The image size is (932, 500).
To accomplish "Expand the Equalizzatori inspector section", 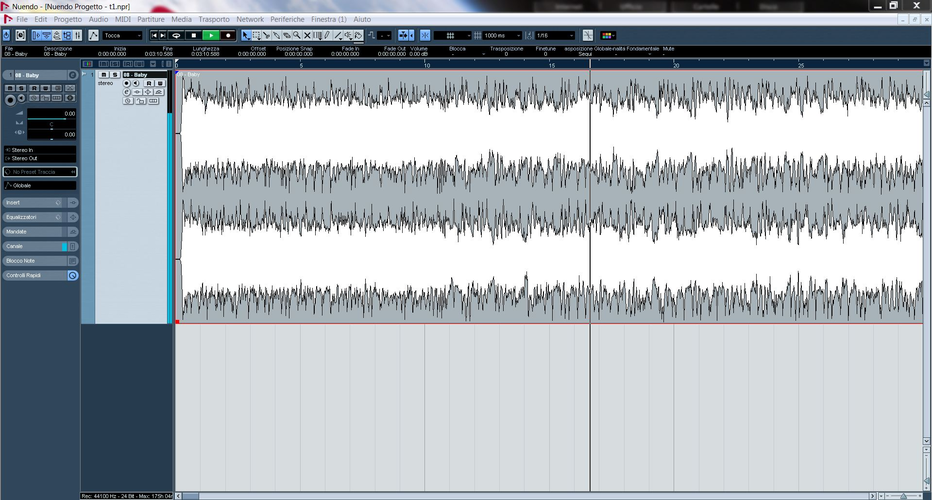I will tap(33, 217).
